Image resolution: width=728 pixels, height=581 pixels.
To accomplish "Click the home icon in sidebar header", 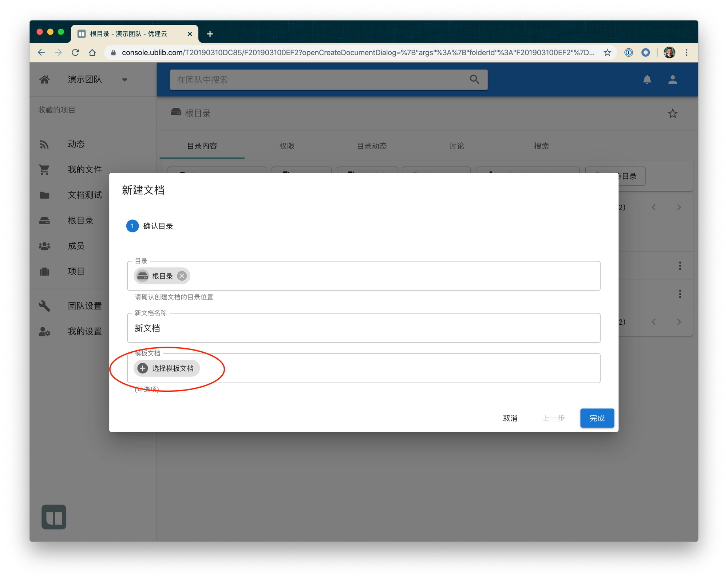I will pyautogui.click(x=44, y=79).
